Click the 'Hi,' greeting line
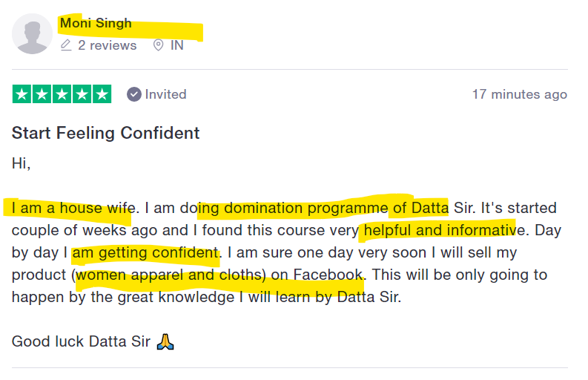 point(21,163)
